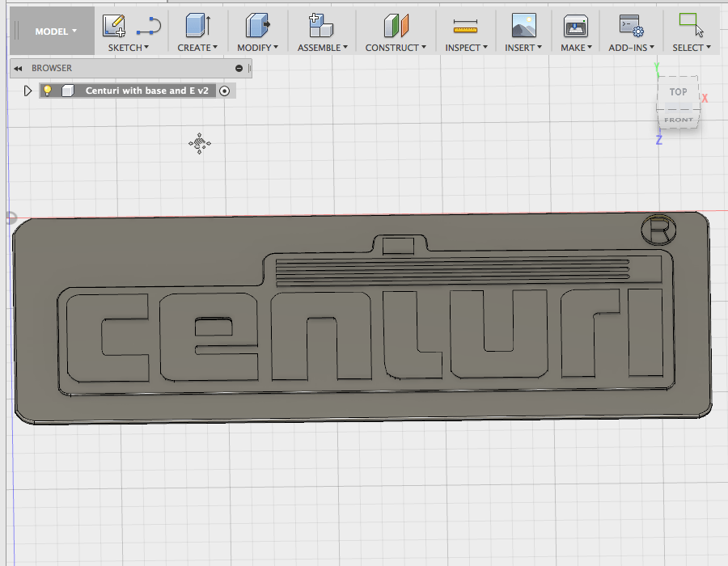Hide the Browser panel using the minus toggle
The image size is (728, 566).
pyautogui.click(x=239, y=68)
